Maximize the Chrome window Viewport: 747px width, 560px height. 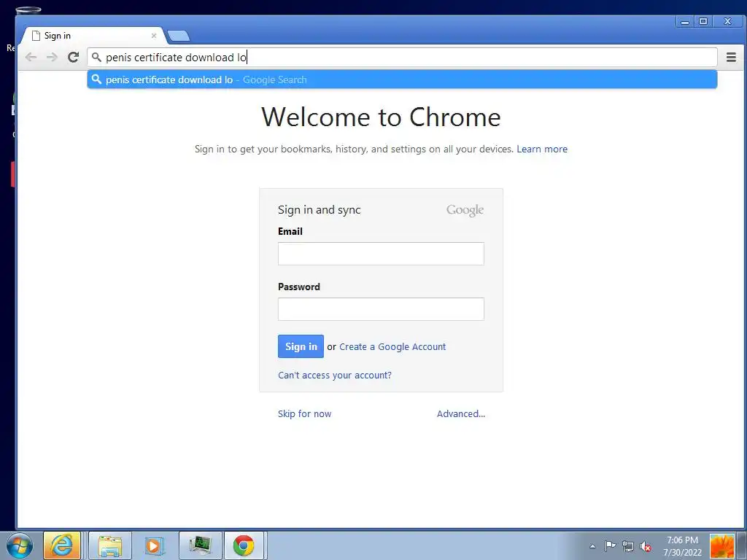click(703, 21)
